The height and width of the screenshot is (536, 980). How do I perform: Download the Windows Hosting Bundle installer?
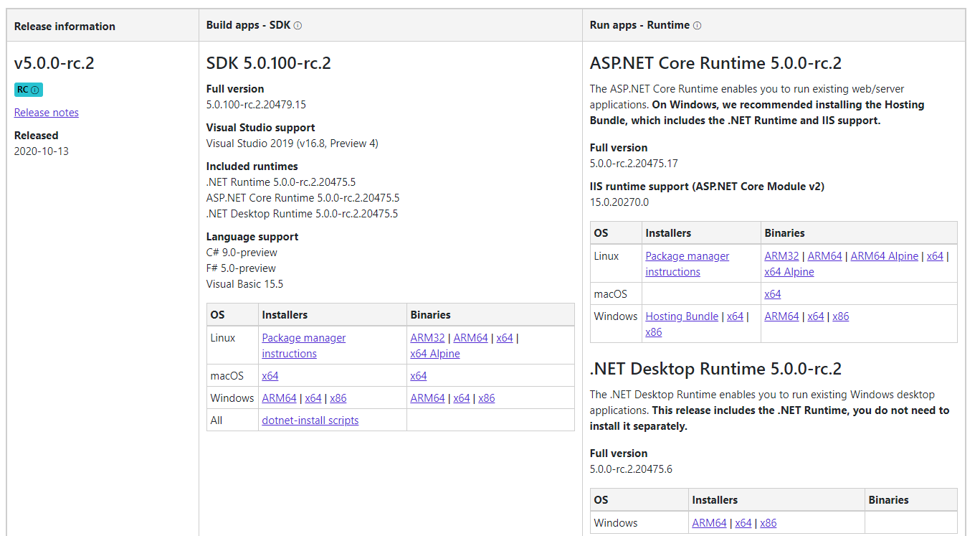pos(682,316)
